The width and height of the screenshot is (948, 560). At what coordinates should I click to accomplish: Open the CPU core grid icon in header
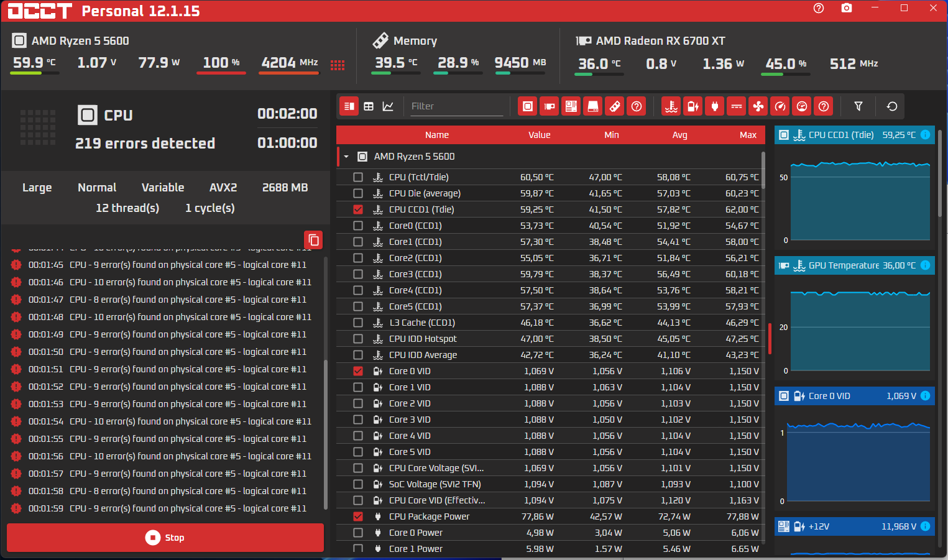338,65
